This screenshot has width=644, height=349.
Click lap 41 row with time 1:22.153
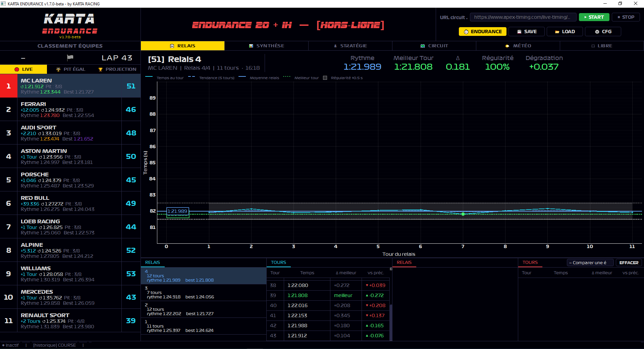(x=328, y=315)
